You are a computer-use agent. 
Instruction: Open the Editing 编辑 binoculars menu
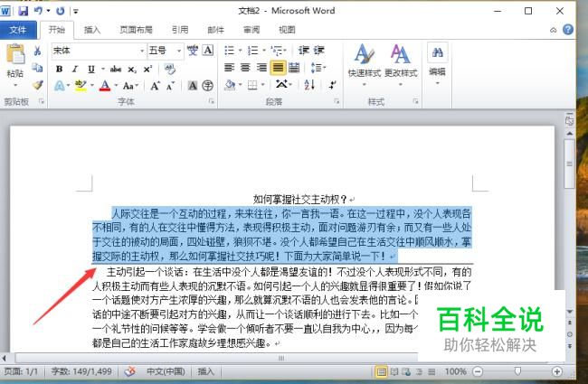pos(437,63)
